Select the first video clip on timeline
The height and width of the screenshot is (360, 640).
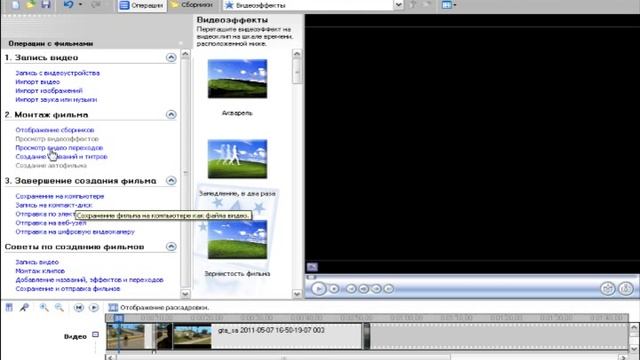pos(130,336)
